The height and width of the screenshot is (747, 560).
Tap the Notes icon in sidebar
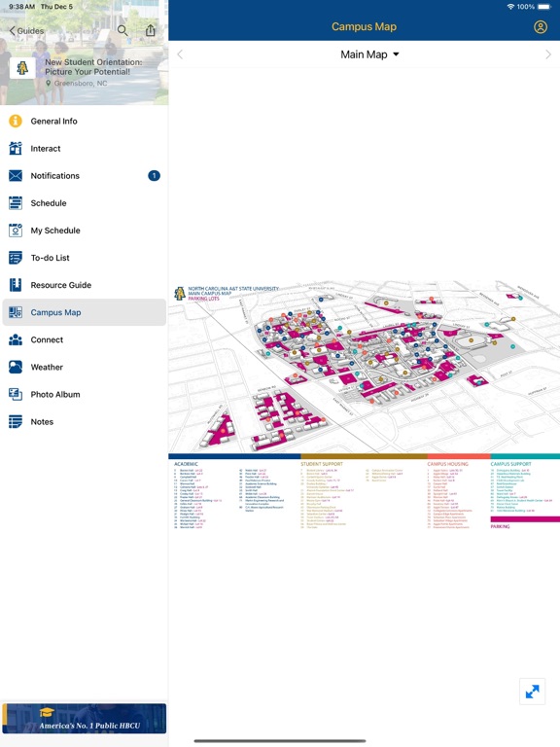pos(16,421)
